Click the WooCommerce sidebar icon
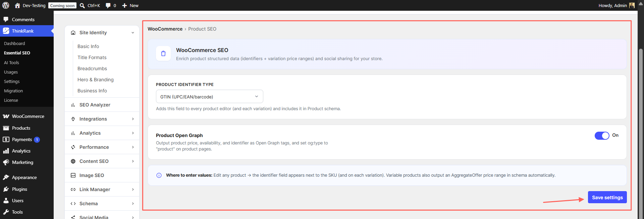The height and width of the screenshot is (219, 644). (6, 116)
